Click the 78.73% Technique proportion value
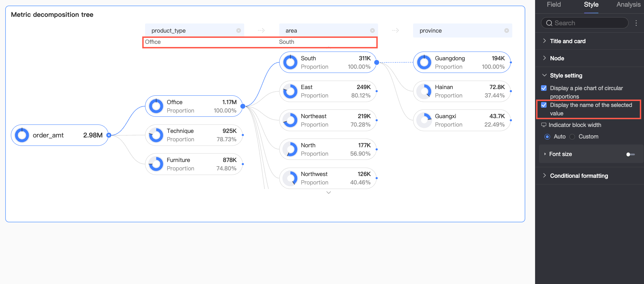The image size is (644, 284). pos(226,139)
